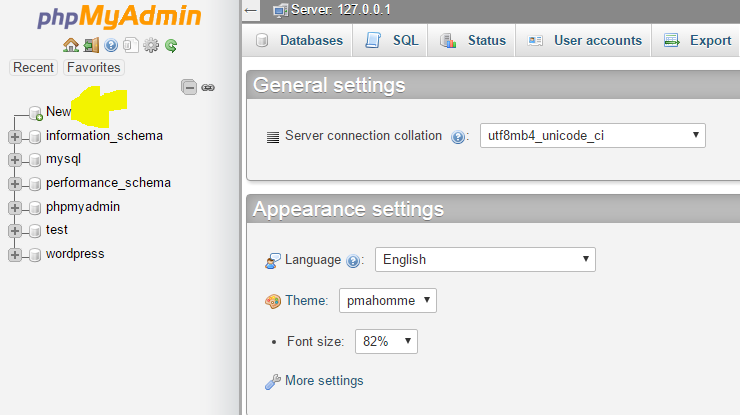
Task: Collapse all navigation tree items icon
Action: [x=189, y=87]
